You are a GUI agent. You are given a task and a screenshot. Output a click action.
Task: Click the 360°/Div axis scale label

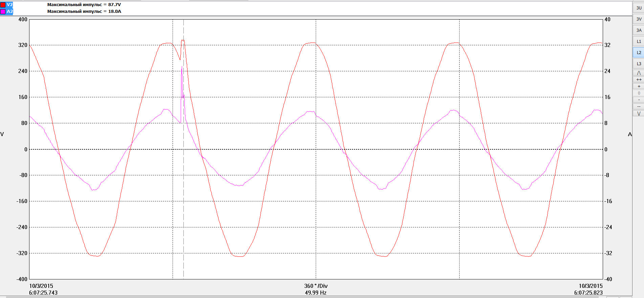point(316,286)
